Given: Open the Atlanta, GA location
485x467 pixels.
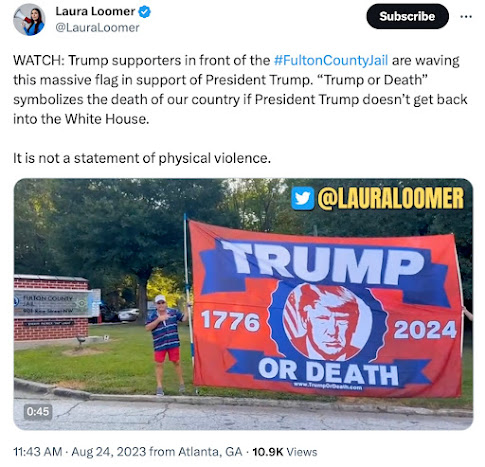Looking at the screenshot, I should 210,452.
